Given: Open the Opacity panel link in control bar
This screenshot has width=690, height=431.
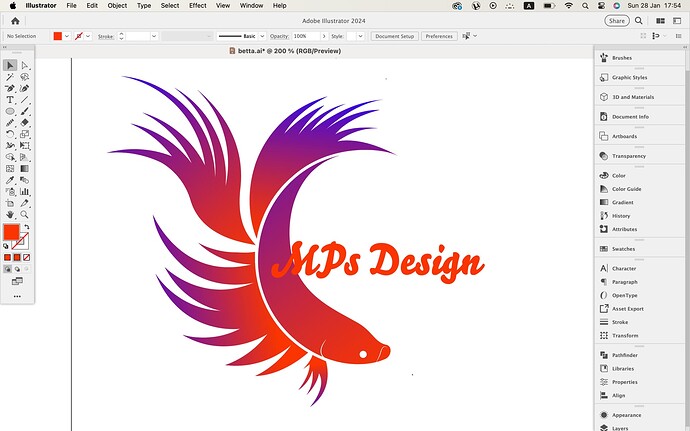Looking at the screenshot, I should pos(279,37).
